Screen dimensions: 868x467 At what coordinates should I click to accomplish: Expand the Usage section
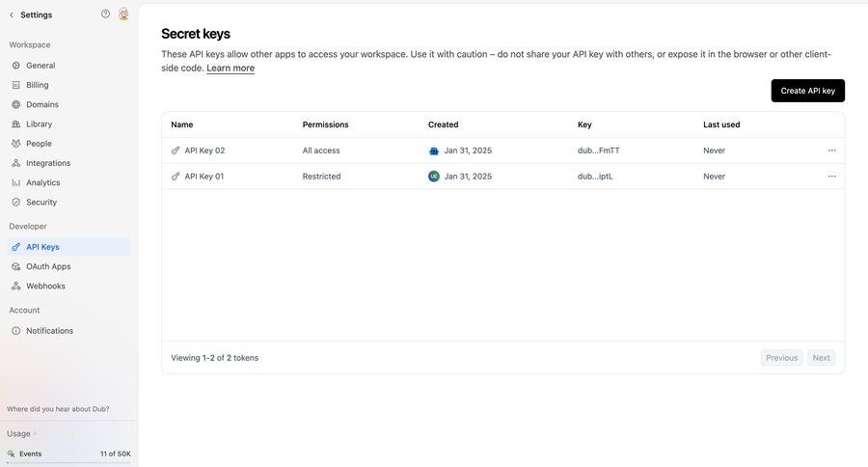coord(22,433)
